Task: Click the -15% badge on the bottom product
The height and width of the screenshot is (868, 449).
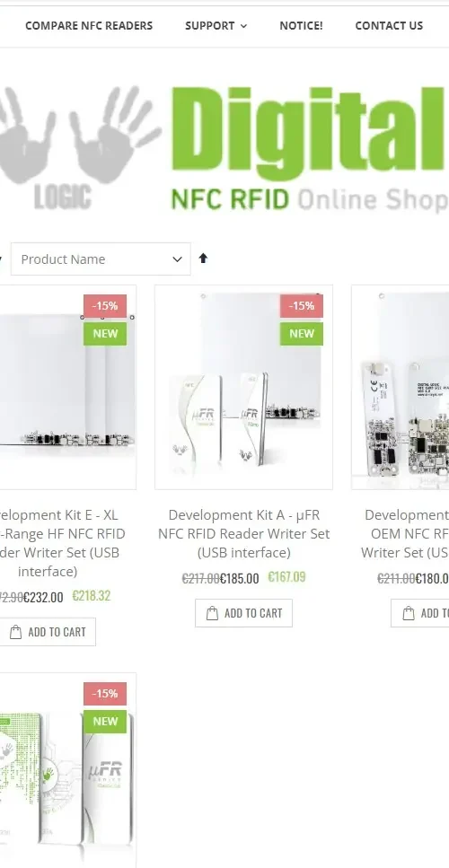Action: [x=105, y=694]
